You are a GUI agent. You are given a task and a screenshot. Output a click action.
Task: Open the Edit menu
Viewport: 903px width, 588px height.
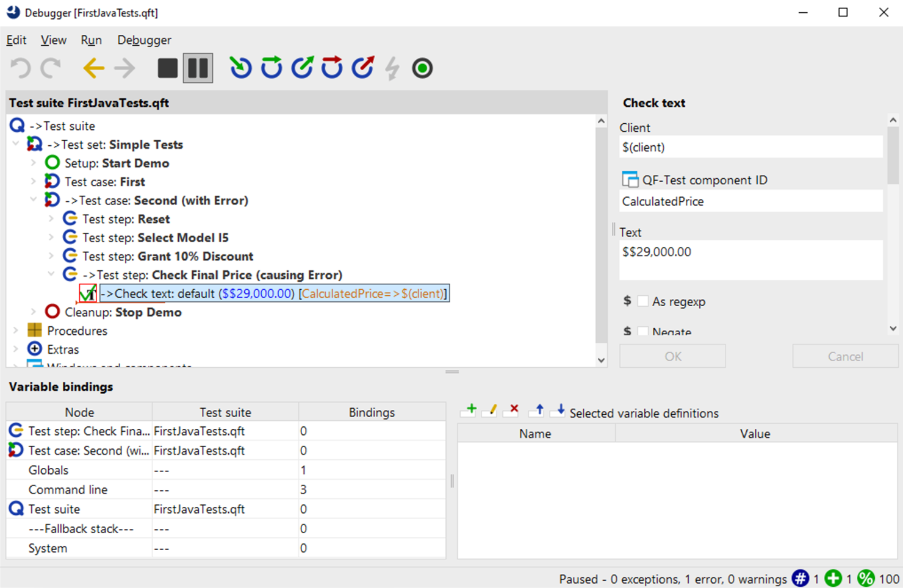click(16, 40)
